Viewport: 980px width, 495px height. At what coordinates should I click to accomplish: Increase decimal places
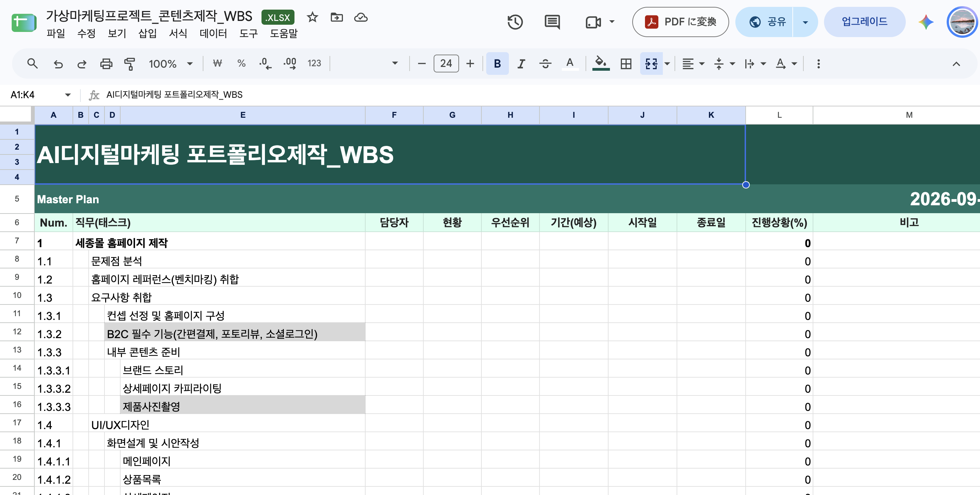pos(290,64)
